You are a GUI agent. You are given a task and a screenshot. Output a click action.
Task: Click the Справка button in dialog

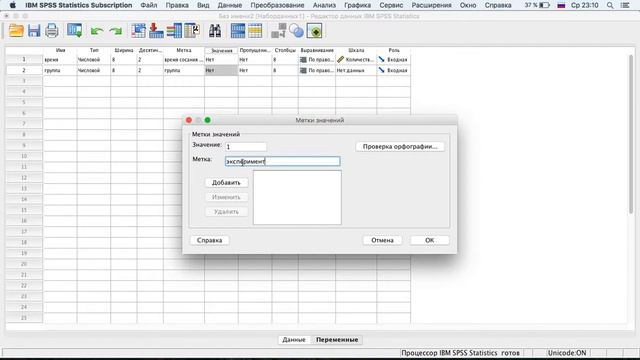pos(209,240)
